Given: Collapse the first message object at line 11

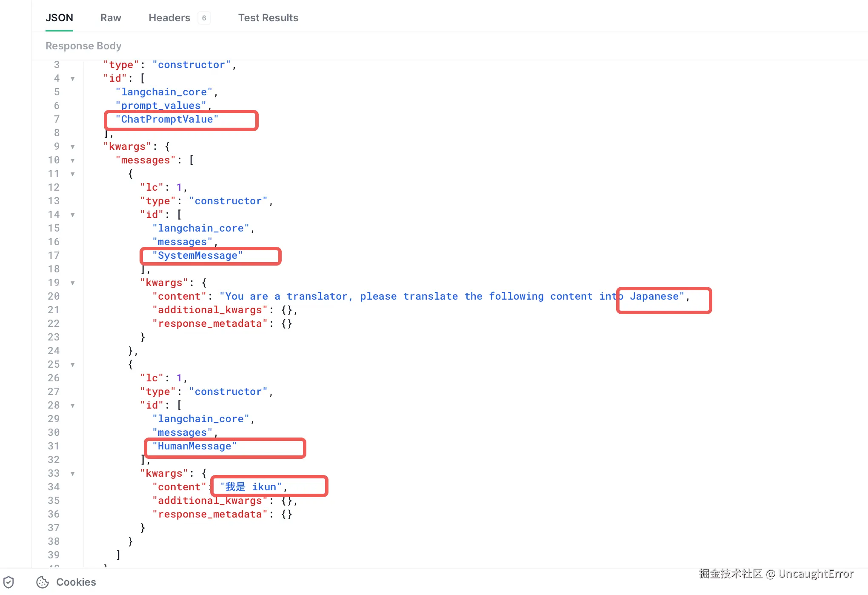Looking at the screenshot, I should click(73, 174).
